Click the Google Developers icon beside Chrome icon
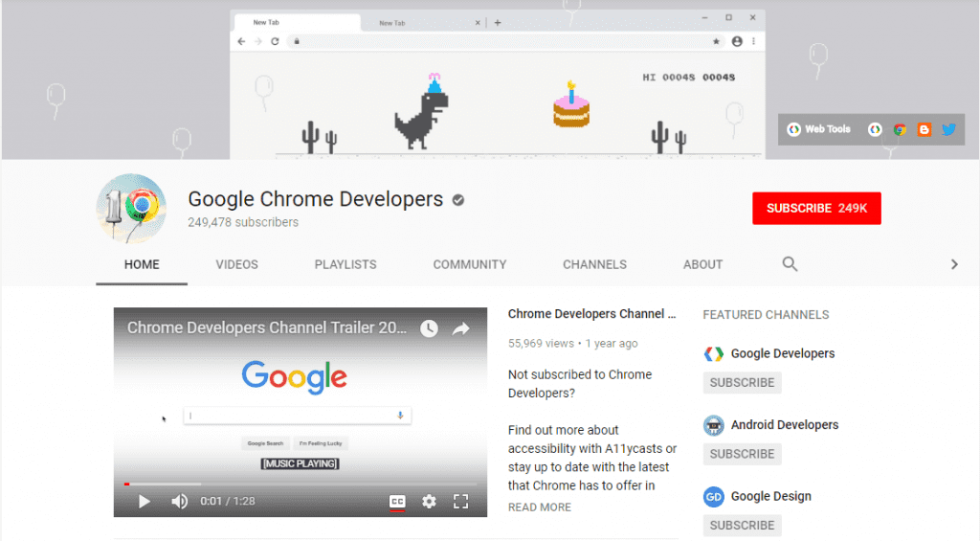The height and width of the screenshot is (541, 980). coord(875,129)
